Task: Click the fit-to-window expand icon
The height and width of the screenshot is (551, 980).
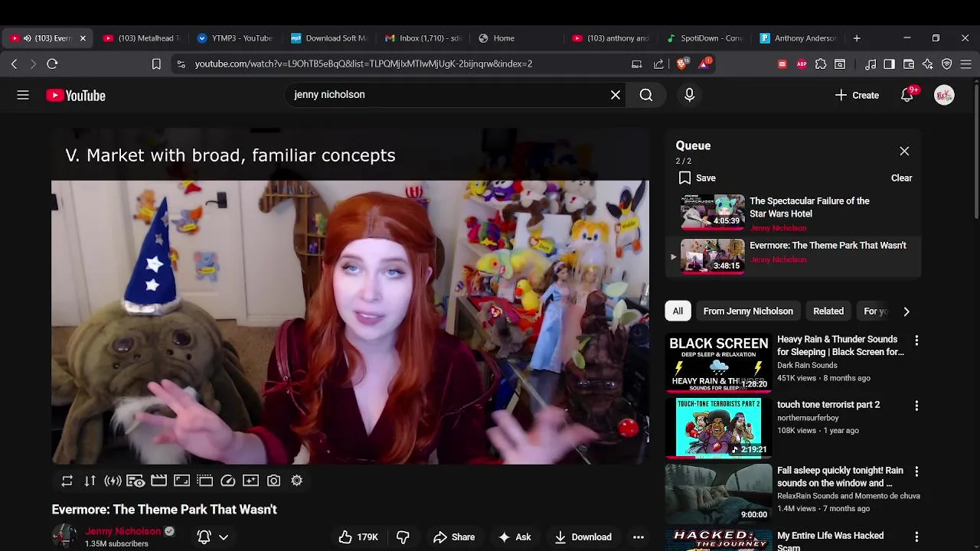Action: coord(181,481)
